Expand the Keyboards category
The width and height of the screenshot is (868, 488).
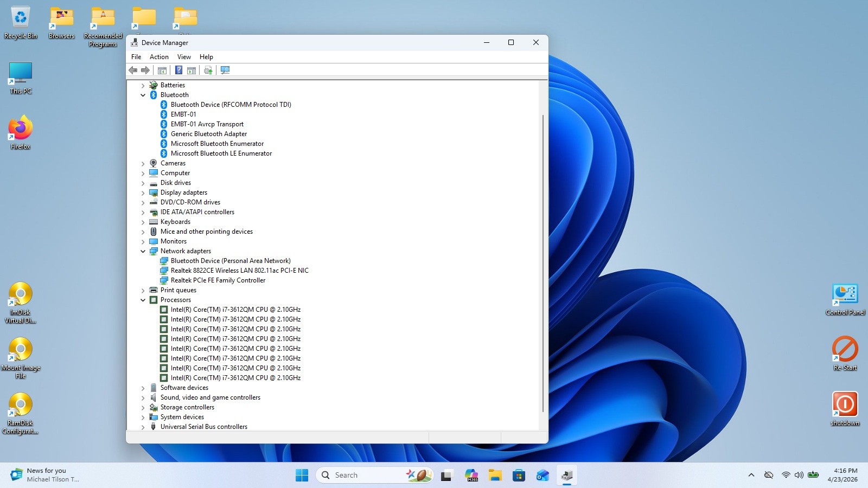tap(143, 222)
